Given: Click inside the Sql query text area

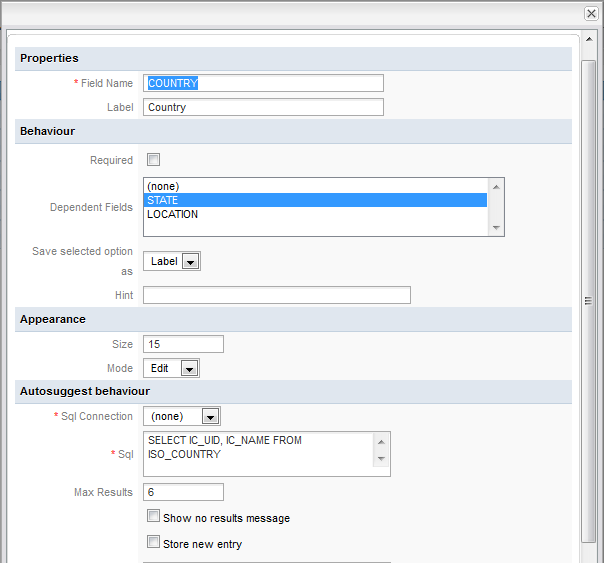Looking at the screenshot, I should pos(258,448).
